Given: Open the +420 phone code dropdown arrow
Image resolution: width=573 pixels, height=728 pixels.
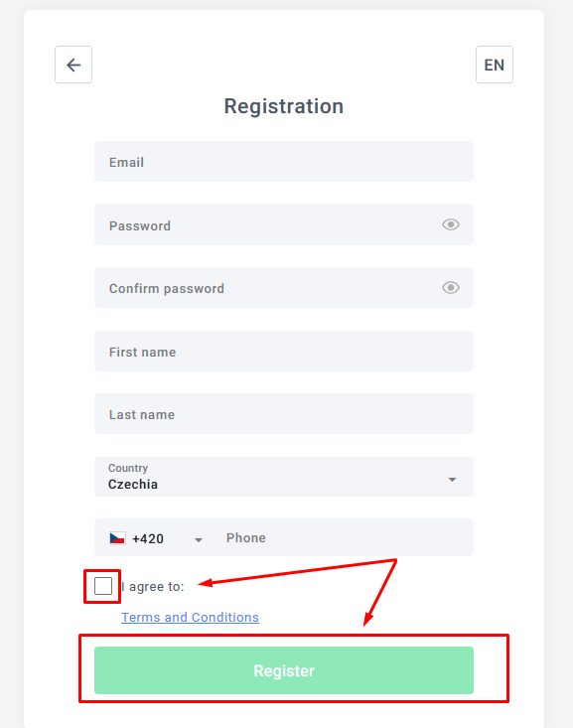Looking at the screenshot, I should click(x=199, y=540).
